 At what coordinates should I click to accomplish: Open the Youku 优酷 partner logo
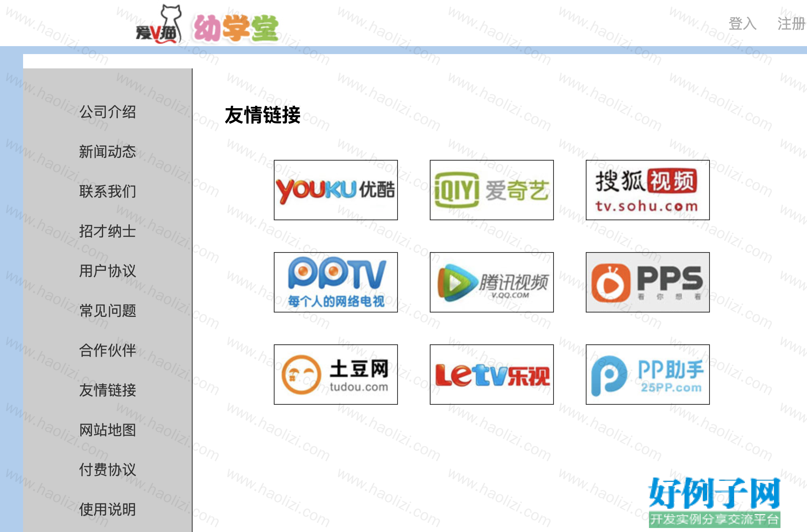336,190
